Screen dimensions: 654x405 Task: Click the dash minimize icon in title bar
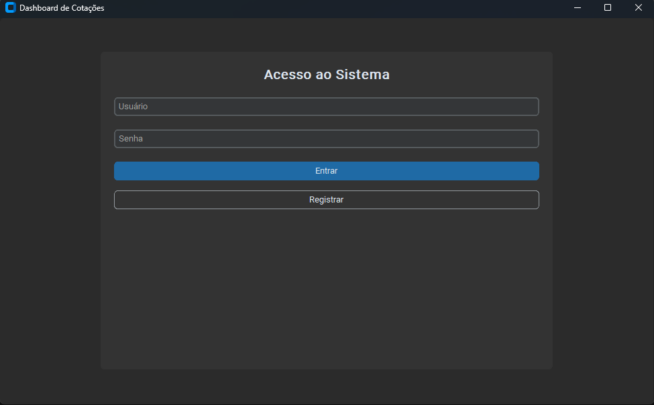point(577,8)
